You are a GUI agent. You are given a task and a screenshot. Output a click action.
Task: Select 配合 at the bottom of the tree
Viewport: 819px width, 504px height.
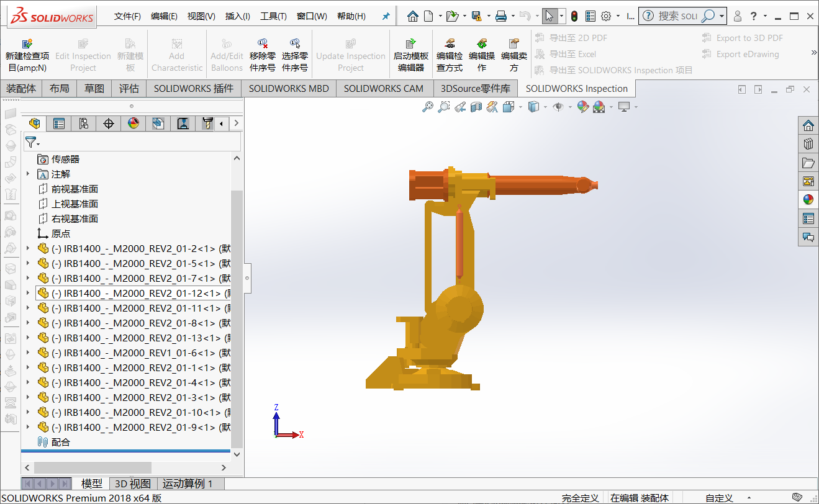coord(59,442)
